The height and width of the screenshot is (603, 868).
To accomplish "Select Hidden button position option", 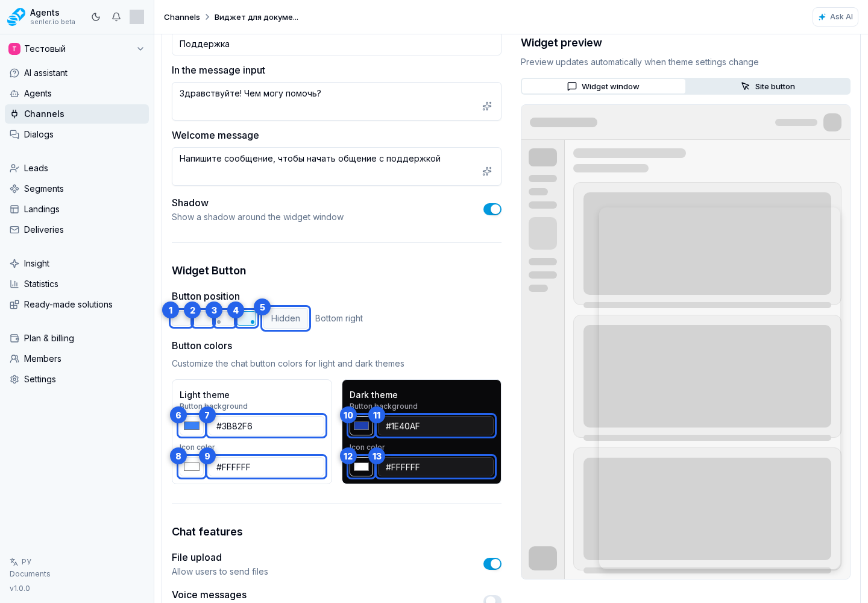I will pyautogui.click(x=286, y=318).
